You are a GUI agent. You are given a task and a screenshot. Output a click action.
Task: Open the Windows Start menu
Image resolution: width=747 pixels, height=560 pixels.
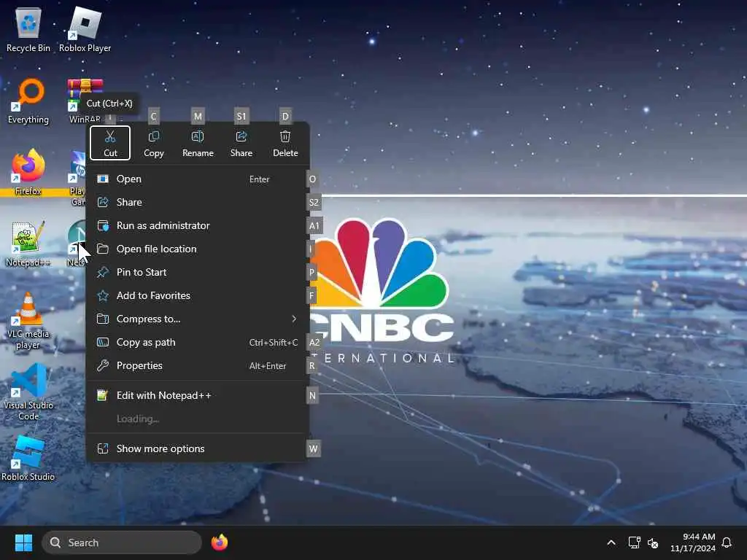(x=23, y=542)
